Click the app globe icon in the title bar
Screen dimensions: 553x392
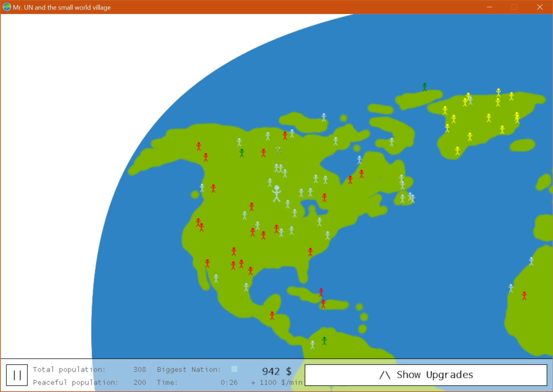pyautogui.click(x=6, y=7)
